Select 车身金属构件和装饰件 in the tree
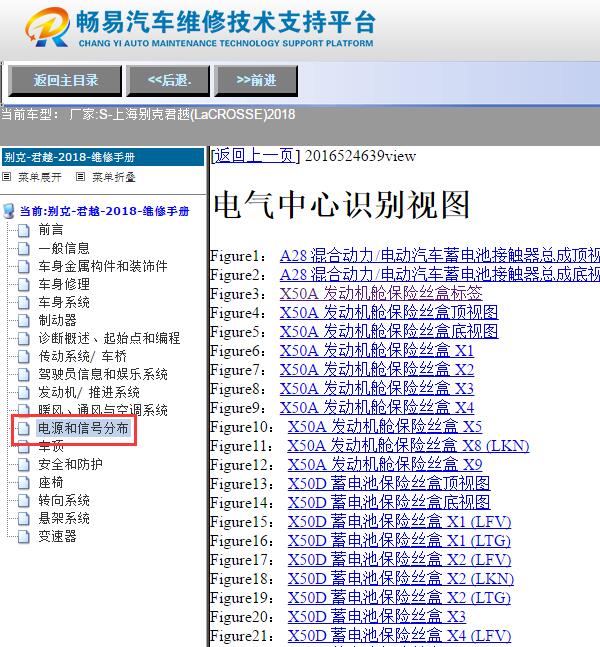Image resolution: width=600 pixels, height=647 pixels. 103,266
